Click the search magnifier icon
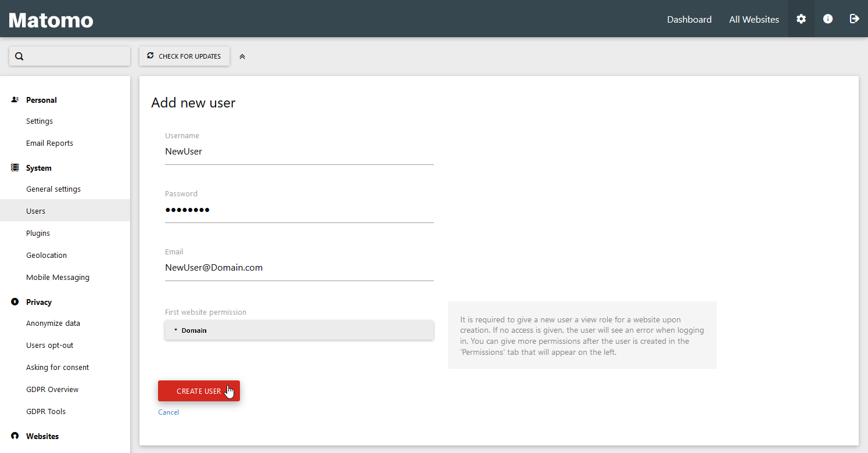Screen dimensions: 868x453 (x=19, y=56)
